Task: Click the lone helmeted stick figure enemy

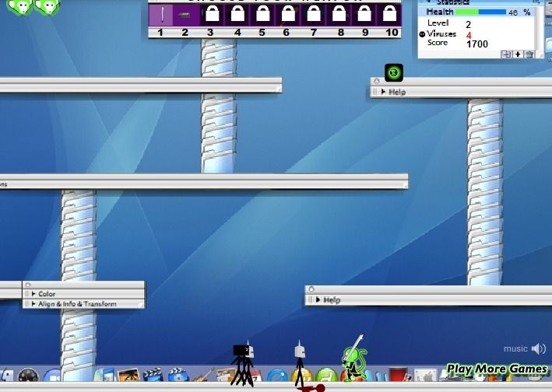Action: click(299, 363)
